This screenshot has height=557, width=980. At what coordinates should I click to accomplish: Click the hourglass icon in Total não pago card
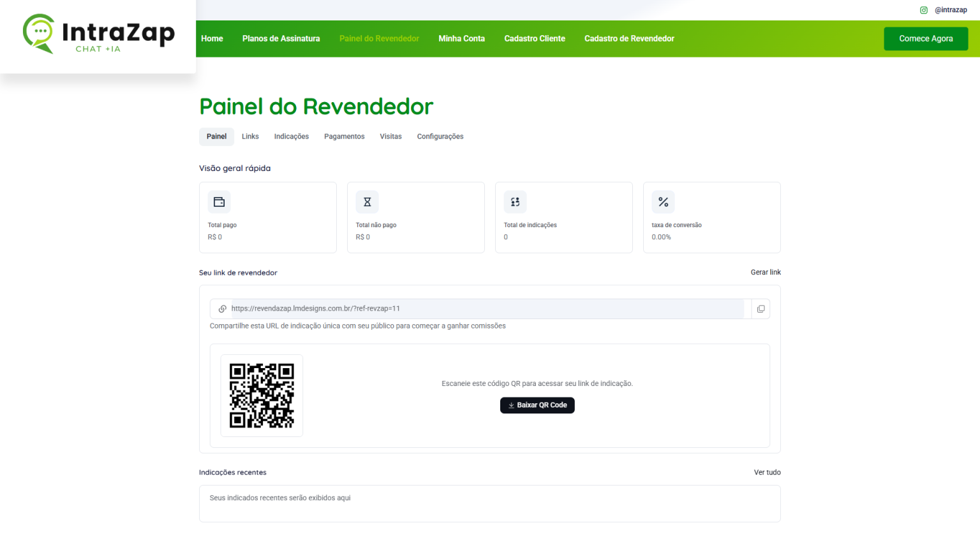(x=367, y=202)
